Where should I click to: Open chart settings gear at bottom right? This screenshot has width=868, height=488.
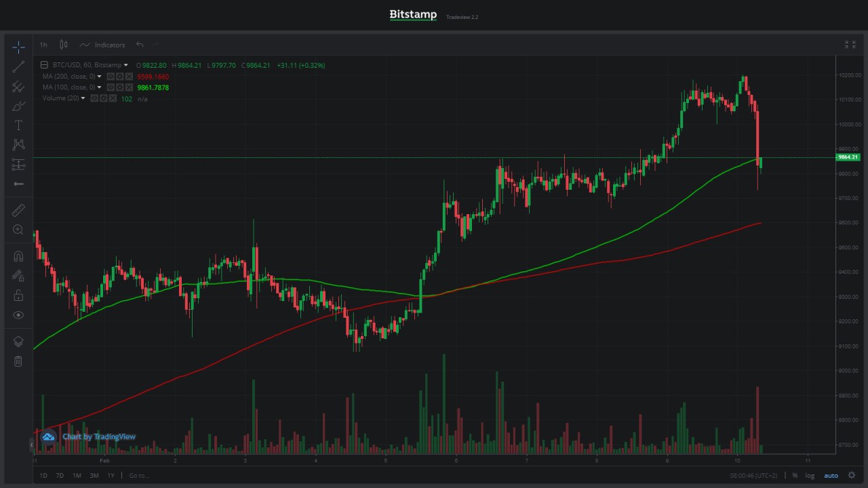coord(851,476)
